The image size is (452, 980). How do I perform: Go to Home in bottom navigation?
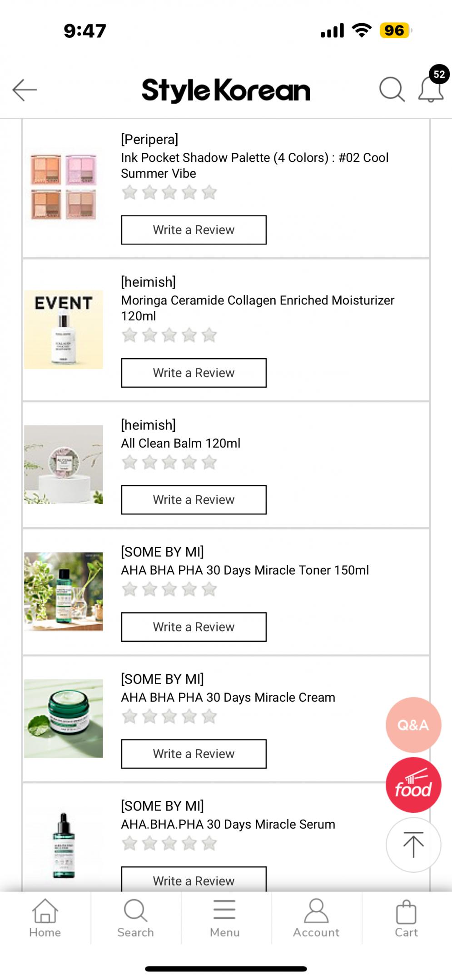45,918
